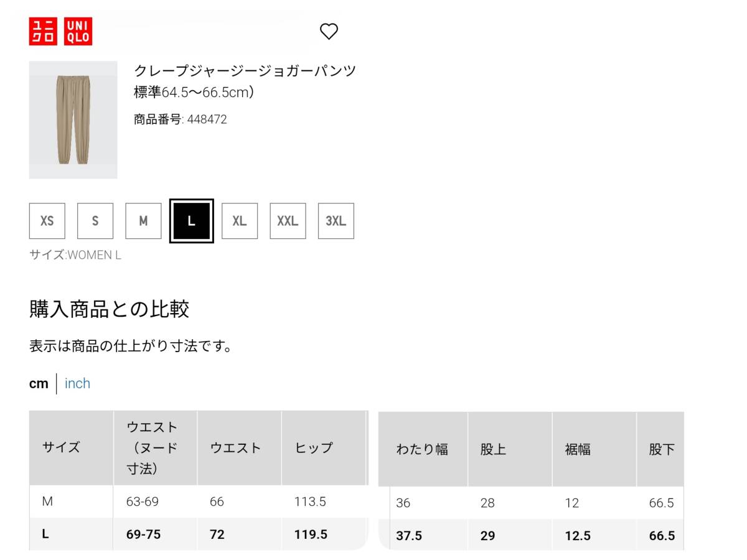
Task: Select the M size table row
Action: click(x=198, y=502)
